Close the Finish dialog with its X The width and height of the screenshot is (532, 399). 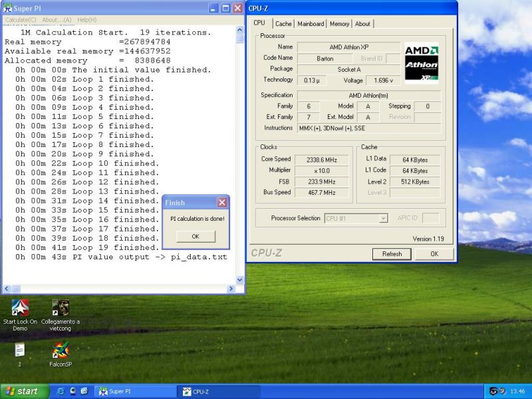[222, 203]
